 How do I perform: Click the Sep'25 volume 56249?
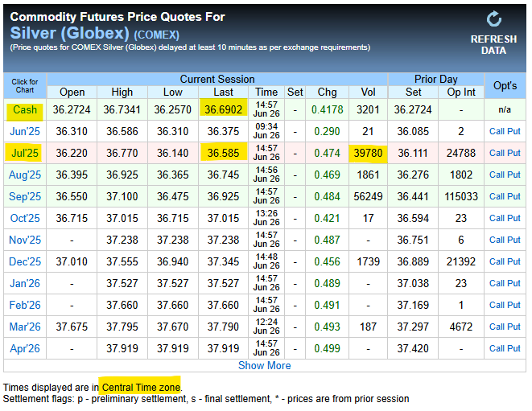point(368,196)
